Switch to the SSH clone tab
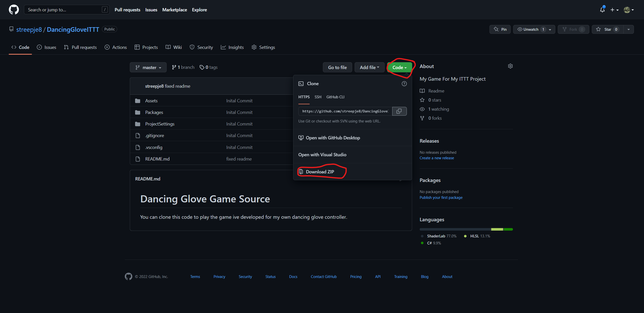Screen dimensions: 644x313 318,97
